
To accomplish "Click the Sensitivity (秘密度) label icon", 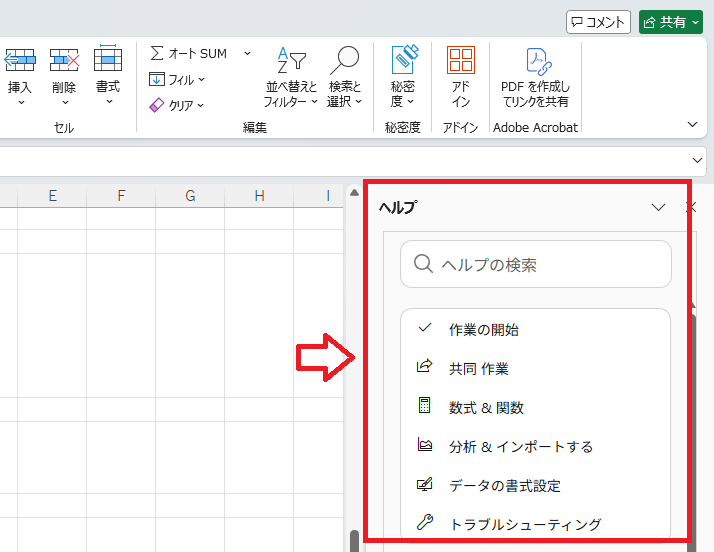I will pos(404,59).
